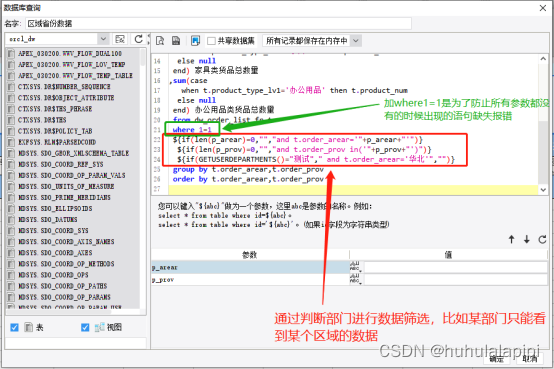Preview the query with the magnifier page icon
Image resolution: width=554 pixels, height=369 pixels.
pos(160,41)
